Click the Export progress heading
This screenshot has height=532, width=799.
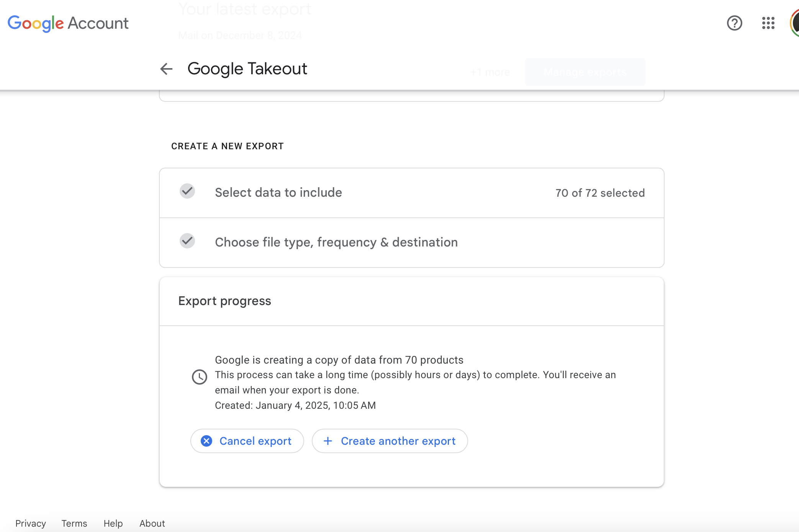(x=224, y=301)
